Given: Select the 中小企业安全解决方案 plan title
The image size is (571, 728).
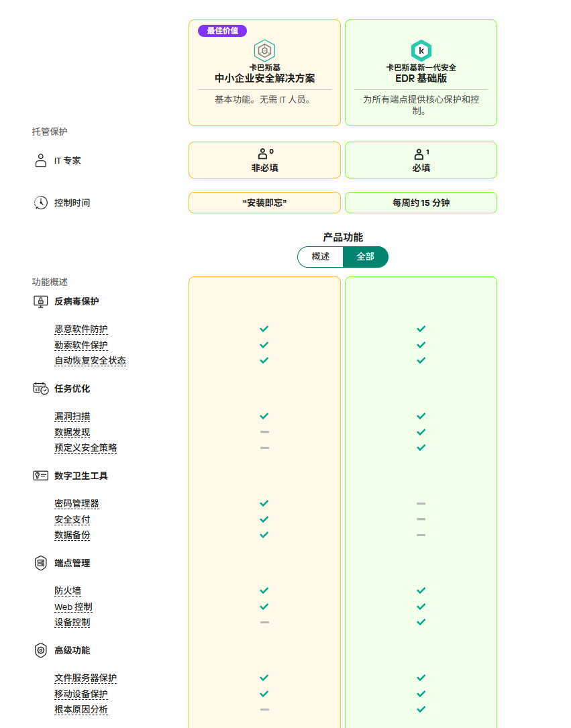Looking at the screenshot, I should pyautogui.click(x=264, y=79).
